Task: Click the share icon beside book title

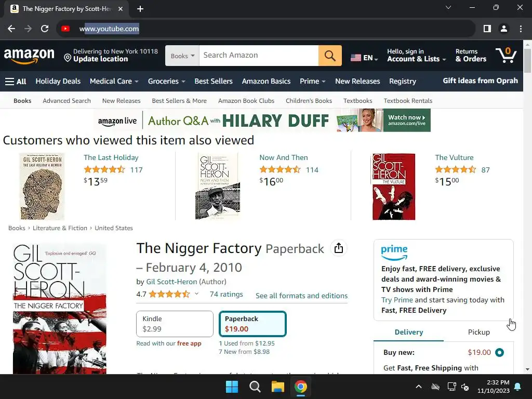Action: tap(338, 248)
